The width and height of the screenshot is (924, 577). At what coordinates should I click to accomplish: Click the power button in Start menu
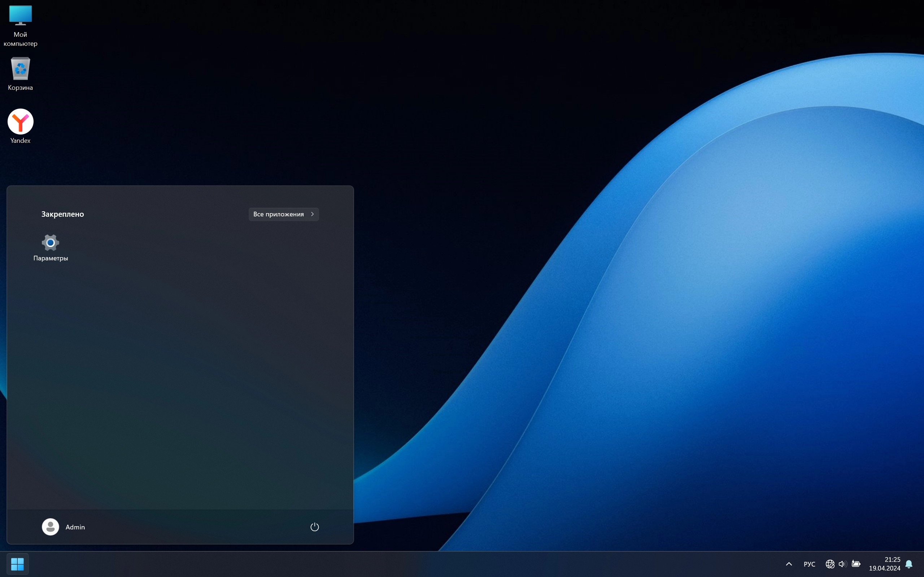point(314,527)
